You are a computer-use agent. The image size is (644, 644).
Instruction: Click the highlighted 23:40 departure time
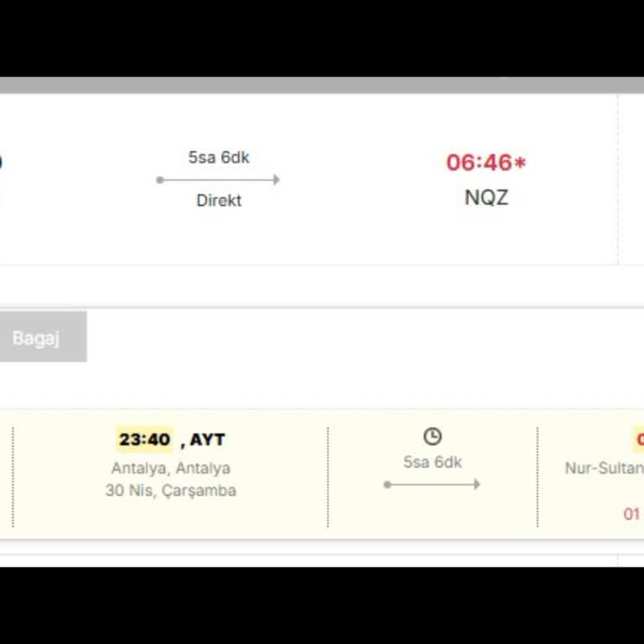click(x=144, y=439)
